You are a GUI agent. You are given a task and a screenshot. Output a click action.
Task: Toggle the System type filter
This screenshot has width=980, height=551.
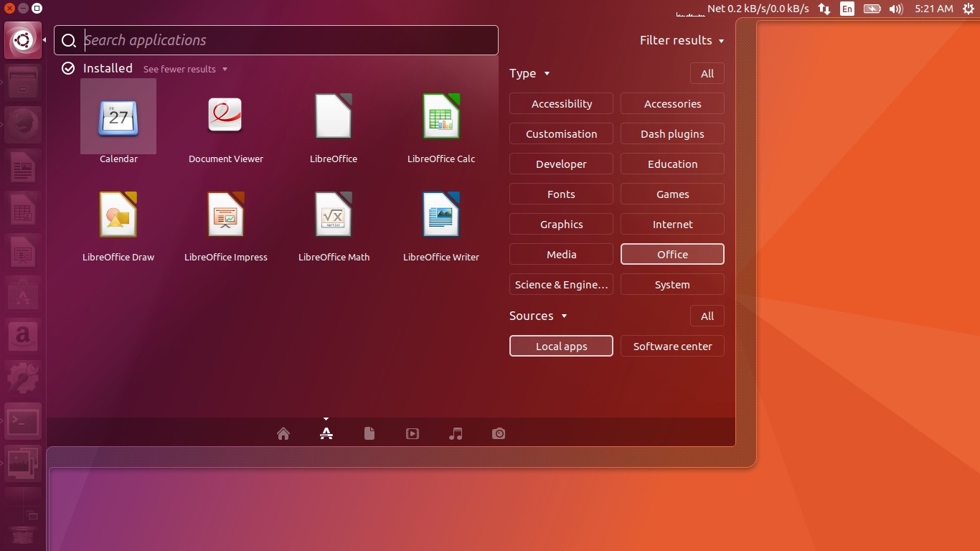[x=672, y=284]
